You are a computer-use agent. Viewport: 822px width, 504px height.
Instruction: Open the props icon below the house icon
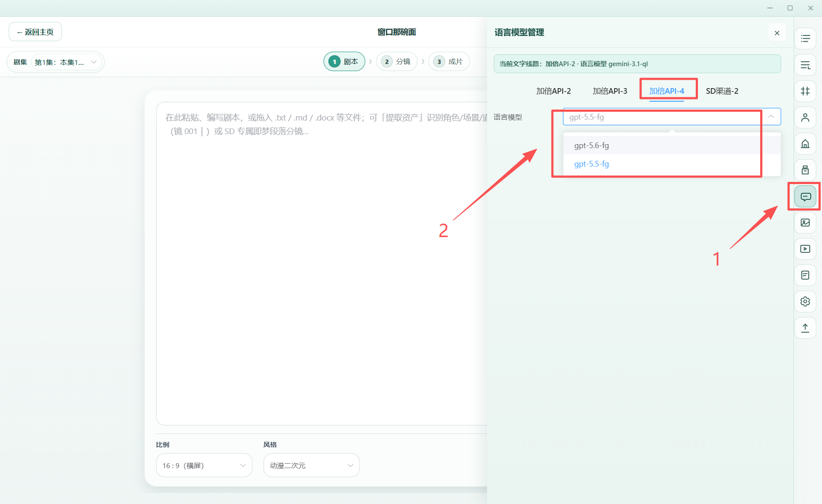(x=805, y=170)
